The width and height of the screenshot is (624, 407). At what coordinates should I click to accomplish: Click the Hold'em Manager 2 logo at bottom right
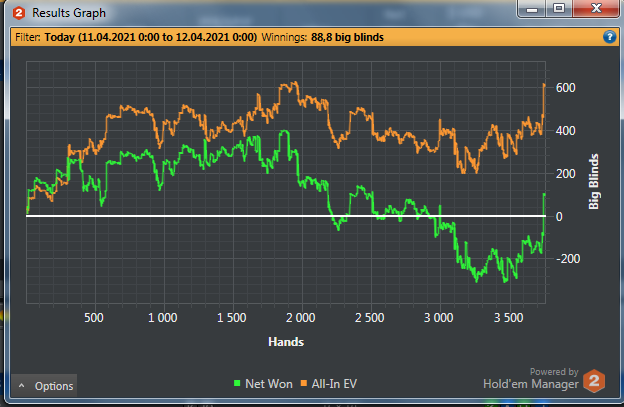(x=594, y=381)
